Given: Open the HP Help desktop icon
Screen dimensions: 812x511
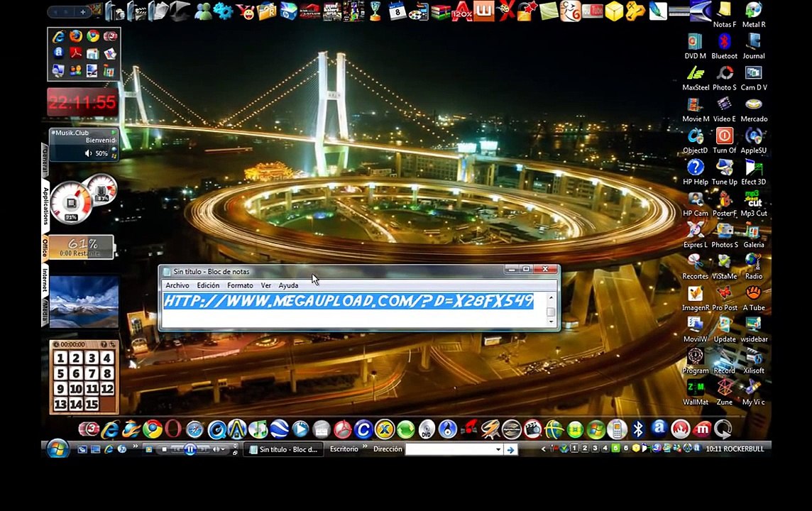Looking at the screenshot, I should tap(695, 172).
